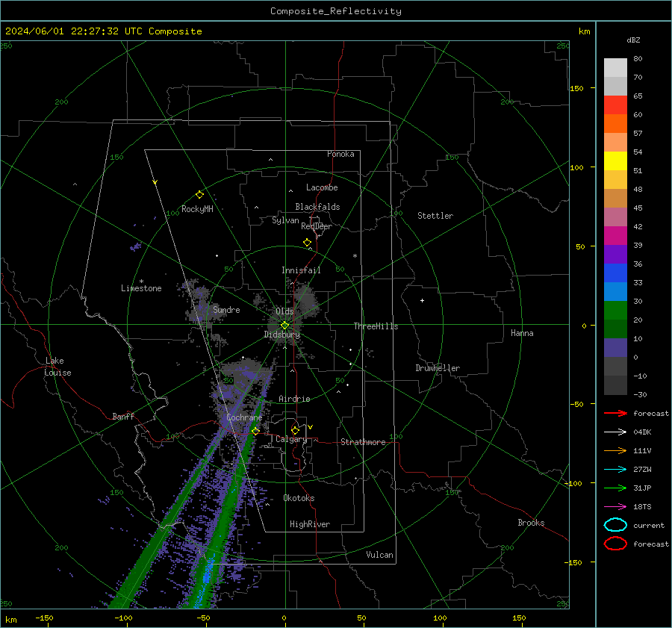Viewport: 672px width, 628px height.
Task: Click the Airdrie city label
Action: (294, 399)
